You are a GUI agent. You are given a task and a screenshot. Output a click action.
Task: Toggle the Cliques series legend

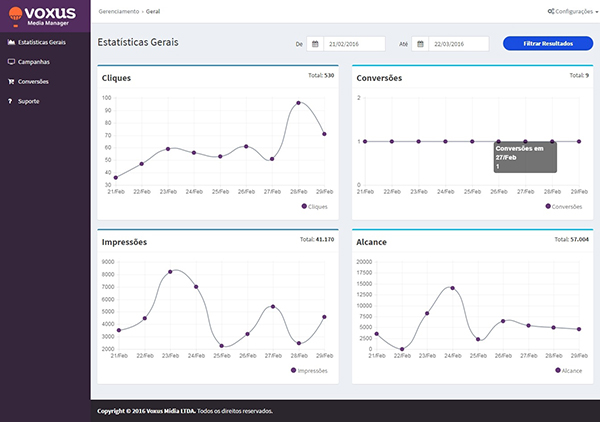(x=315, y=206)
